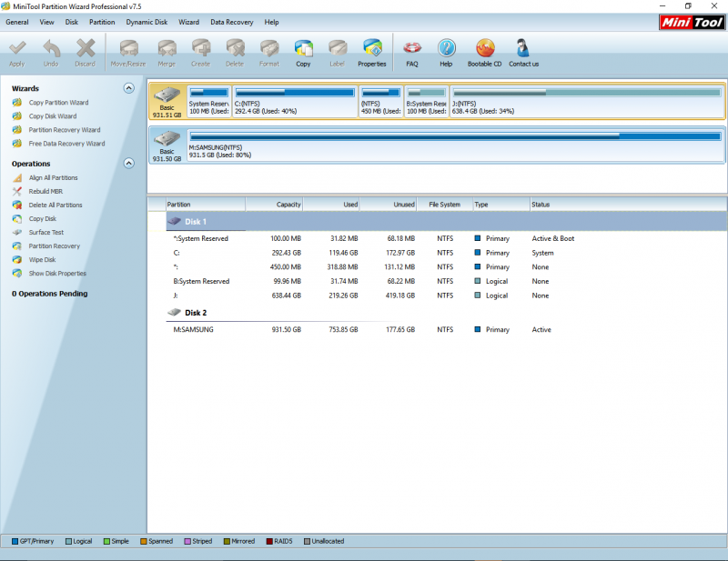This screenshot has height=561, width=728.
Task: Run Surface Test operation
Action: (x=46, y=233)
